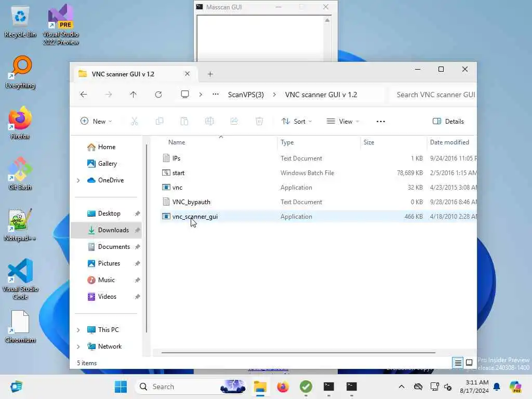Open the Outlook icon in taskbar
The width and height of the screenshot is (532, 399).
point(16,387)
